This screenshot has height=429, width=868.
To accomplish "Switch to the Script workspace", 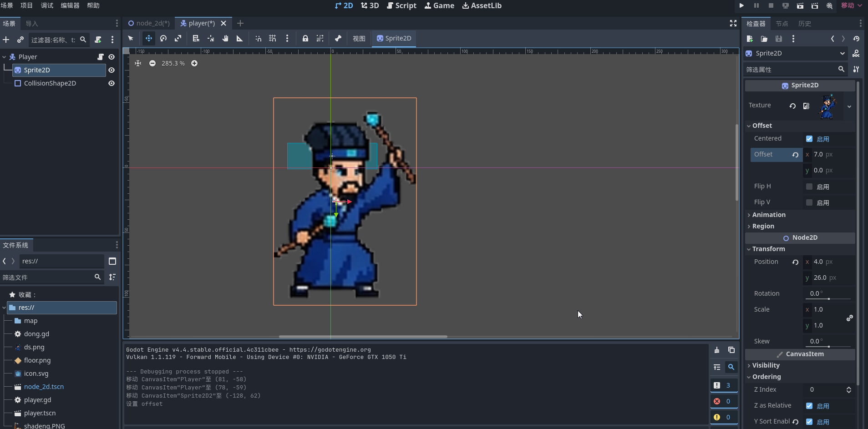I will click(x=401, y=5).
